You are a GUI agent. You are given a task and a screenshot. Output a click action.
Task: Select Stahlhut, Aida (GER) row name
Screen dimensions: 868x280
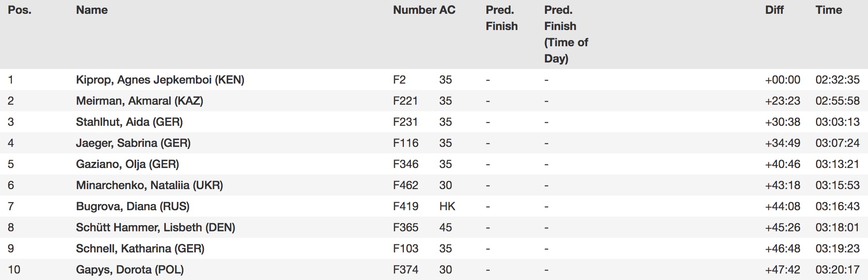[x=129, y=122]
